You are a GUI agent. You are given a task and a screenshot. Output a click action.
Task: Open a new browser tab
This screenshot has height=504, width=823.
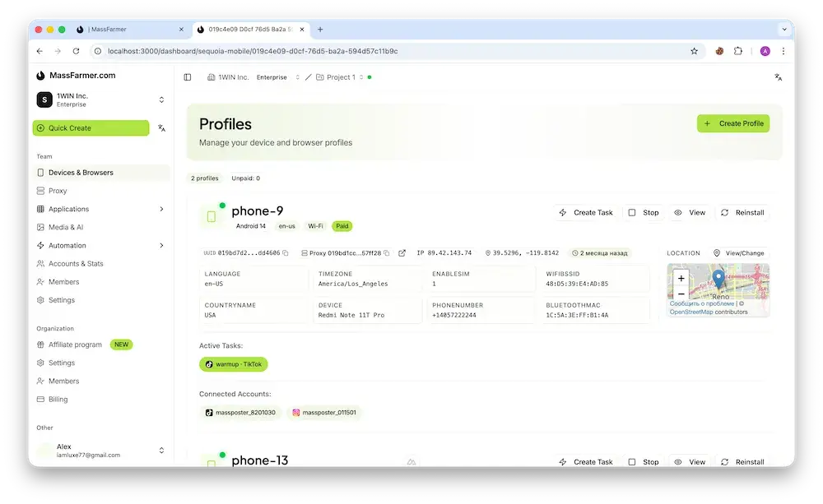pyautogui.click(x=320, y=30)
